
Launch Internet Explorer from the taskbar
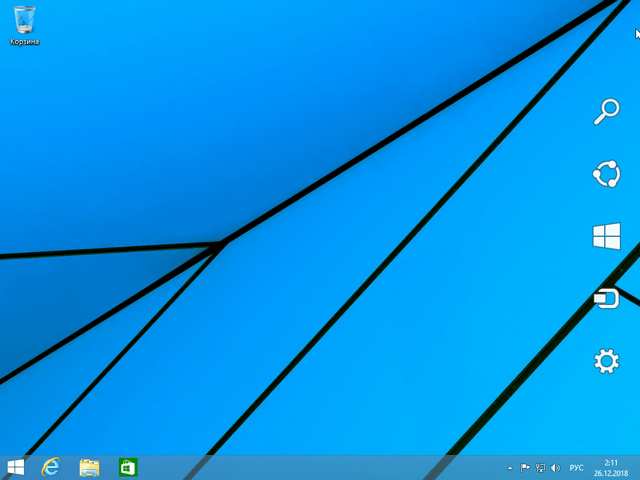pos(50,467)
